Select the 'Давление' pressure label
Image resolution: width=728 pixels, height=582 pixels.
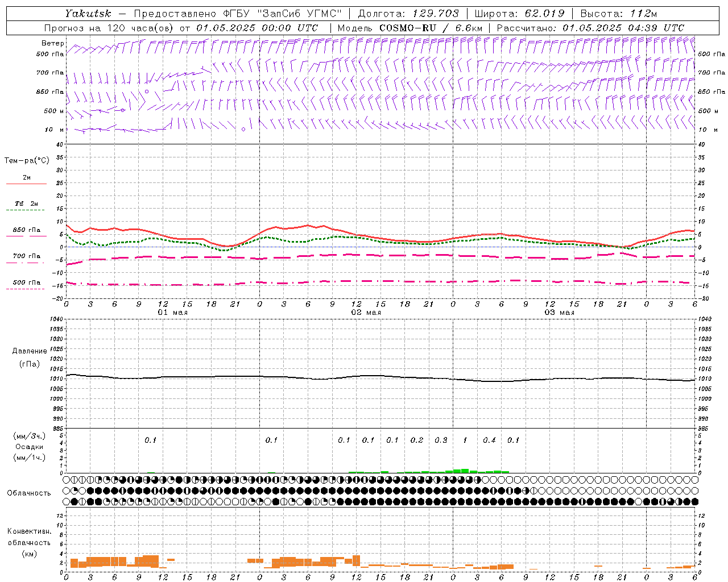(x=30, y=351)
